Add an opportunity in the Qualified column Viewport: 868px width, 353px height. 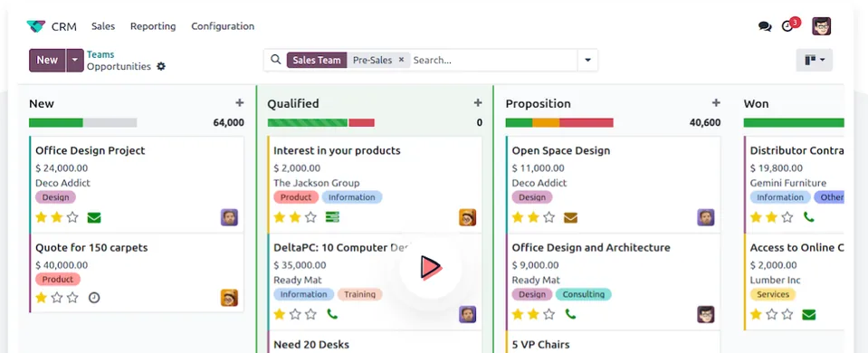[478, 103]
